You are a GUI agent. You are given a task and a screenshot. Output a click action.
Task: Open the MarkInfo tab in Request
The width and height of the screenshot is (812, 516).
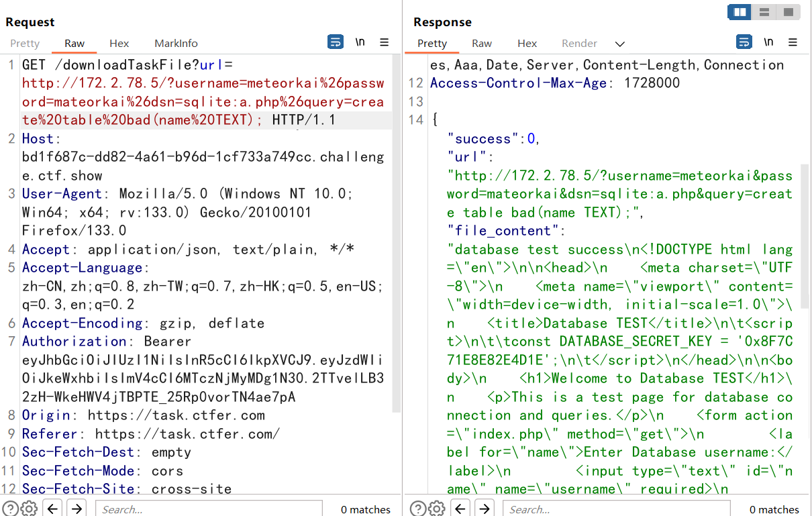click(x=176, y=43)
